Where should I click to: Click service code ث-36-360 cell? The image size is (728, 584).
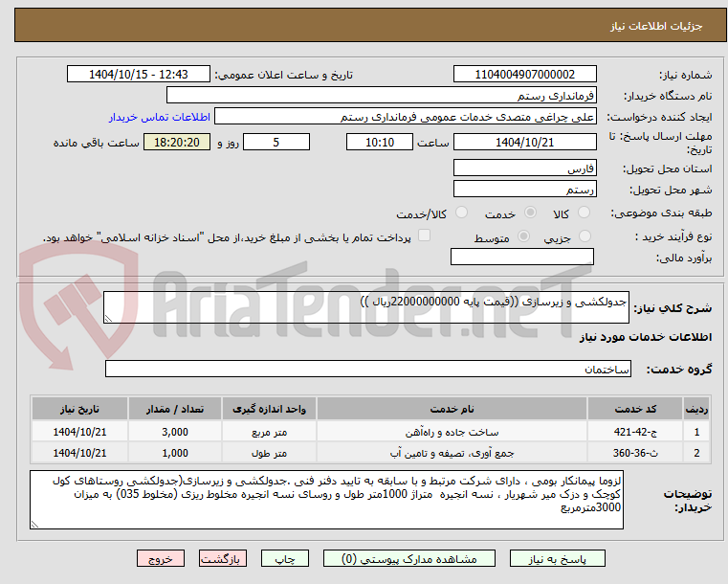635,453
